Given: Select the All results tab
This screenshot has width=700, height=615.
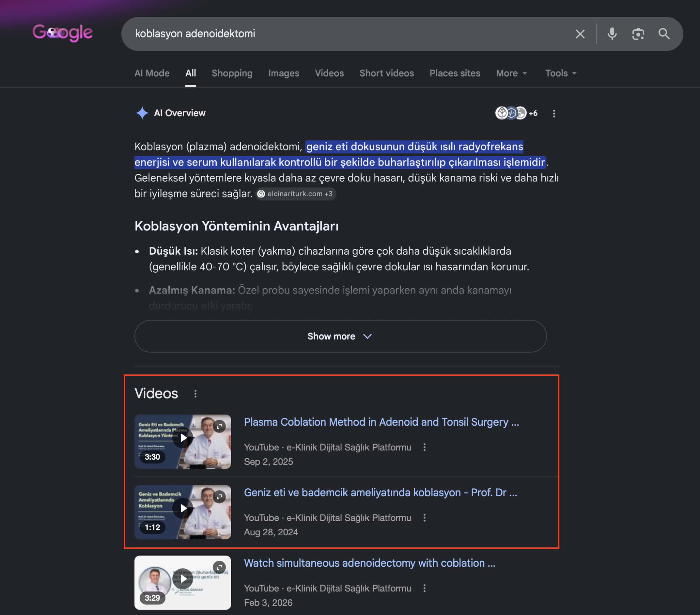Looking at the screenshot, I should click(190, 73).
